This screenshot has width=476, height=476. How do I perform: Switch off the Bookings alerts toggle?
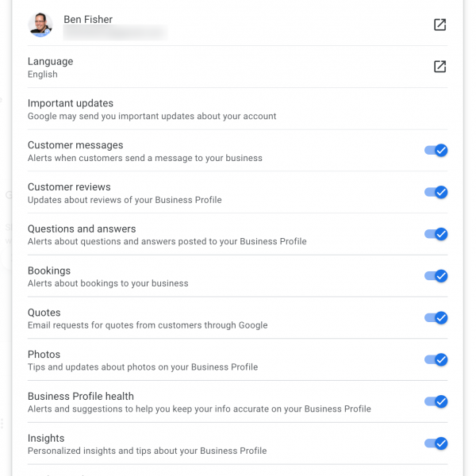click(436, 276)
